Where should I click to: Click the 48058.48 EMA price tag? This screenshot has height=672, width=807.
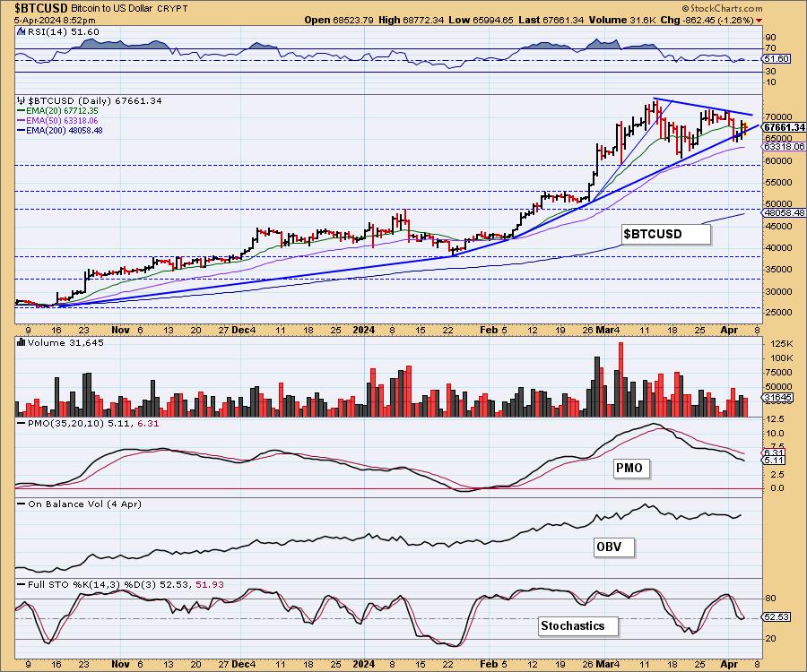(x=784, y=213)
